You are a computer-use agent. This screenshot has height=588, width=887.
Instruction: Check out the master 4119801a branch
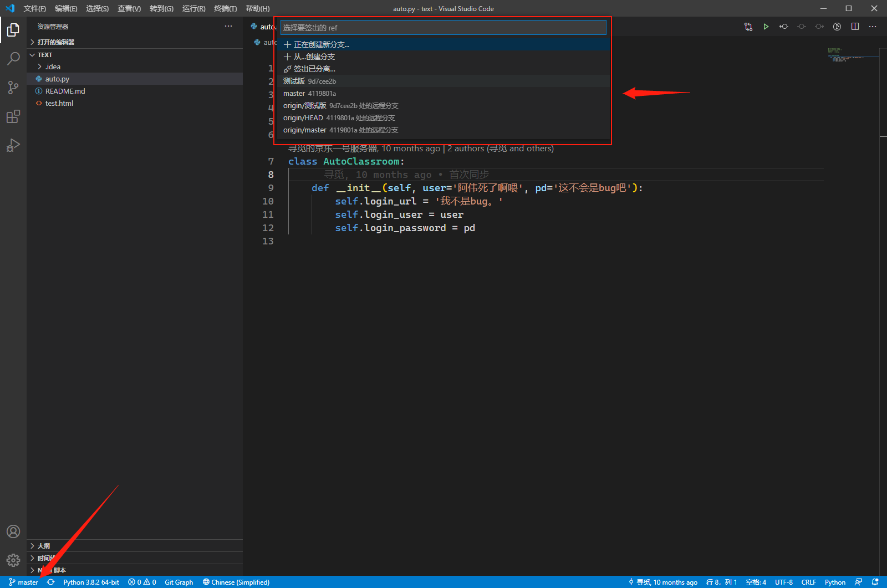pos(443,93)
